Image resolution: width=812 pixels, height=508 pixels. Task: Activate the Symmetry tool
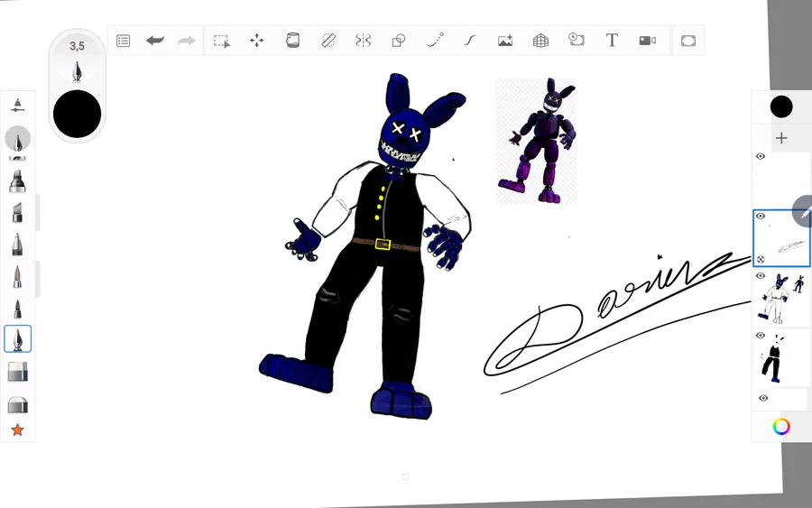coord(364,41)
